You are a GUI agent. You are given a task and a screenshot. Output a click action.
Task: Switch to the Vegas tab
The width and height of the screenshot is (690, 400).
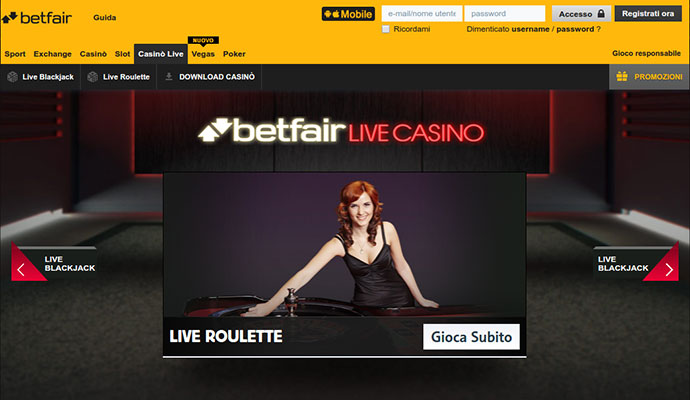tap(203, 54)
